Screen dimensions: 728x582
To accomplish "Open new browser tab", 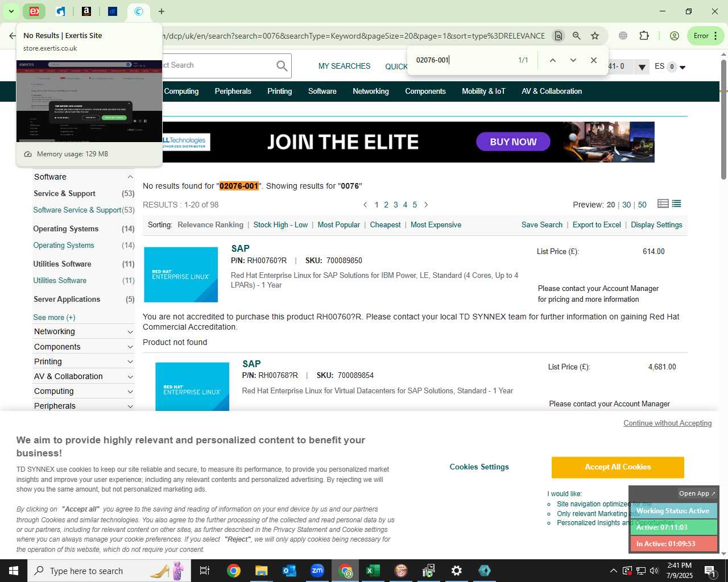I will click(x=162, y=11).
